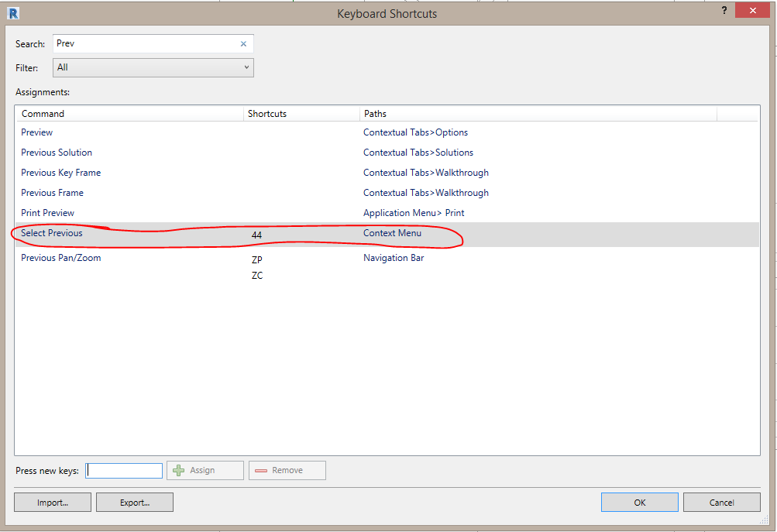This screenshot has height=532, width=777.
Task: Click the Shortcuts column header
Action: 266,113
